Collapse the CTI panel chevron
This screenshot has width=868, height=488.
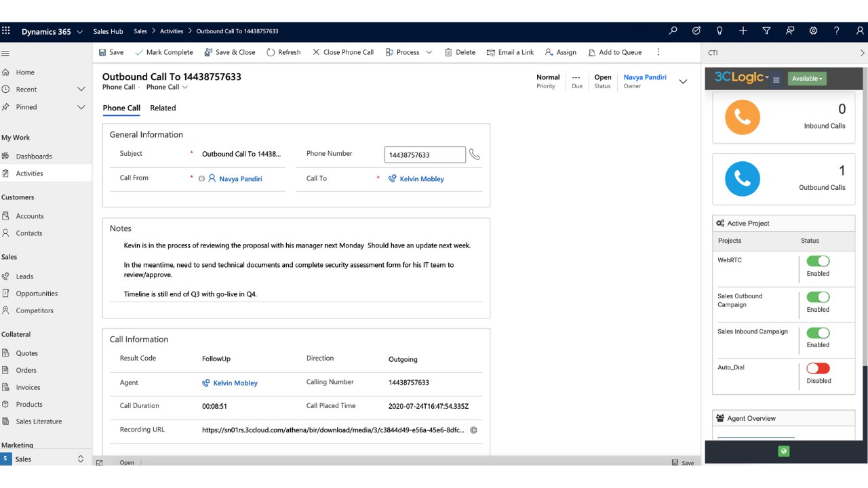point(862,53)
